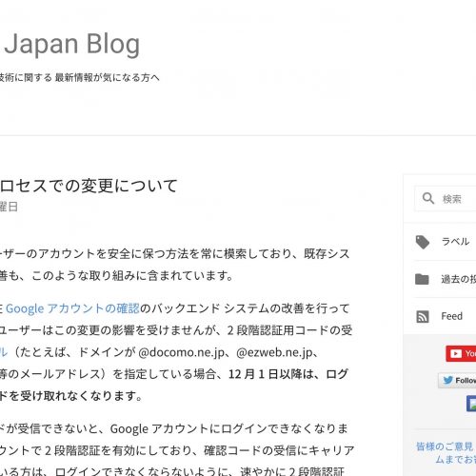Click the blue link before （たとえば
476x476 pixels.
tap(4, 352)
